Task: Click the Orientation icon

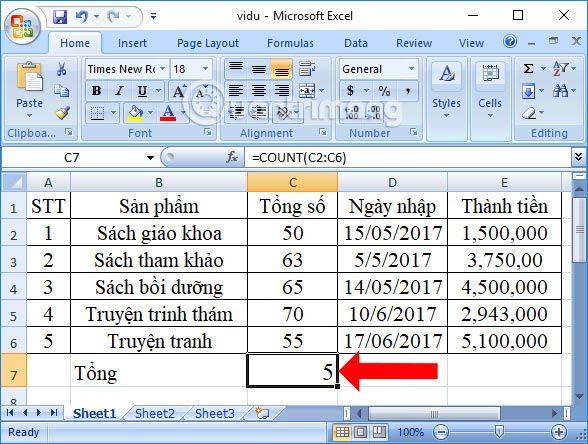Action: [x=284, y=112]
